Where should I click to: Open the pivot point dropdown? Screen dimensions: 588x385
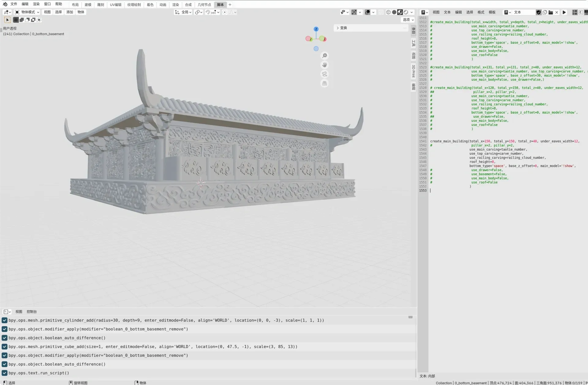[199, 12]
